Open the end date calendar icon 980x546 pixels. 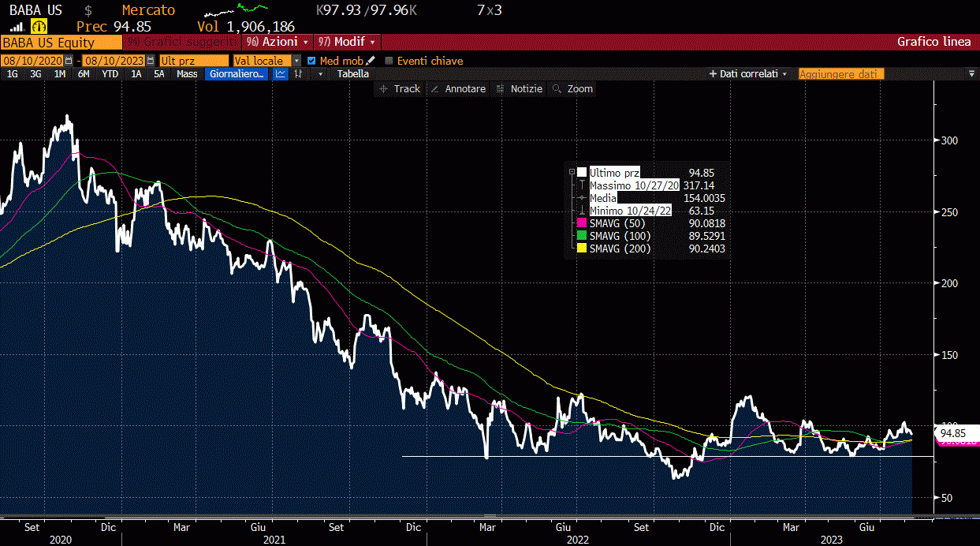coord(151,61)
